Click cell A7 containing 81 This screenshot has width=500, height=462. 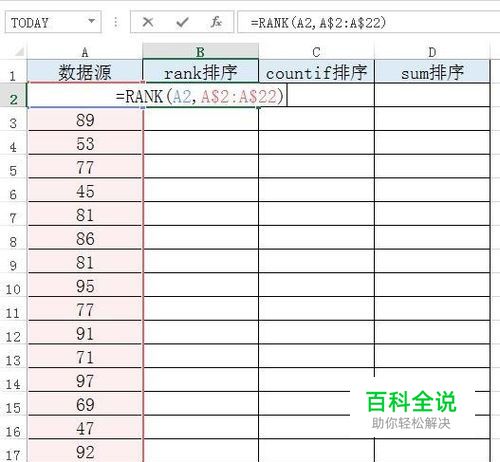point(85,214)
